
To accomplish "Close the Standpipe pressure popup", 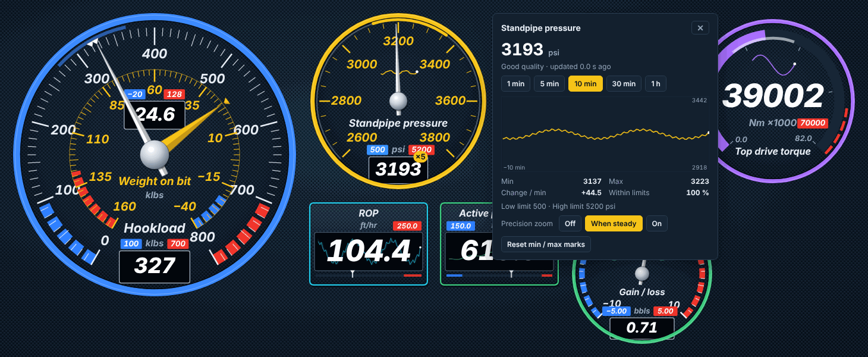I will (x=700, y=28).
